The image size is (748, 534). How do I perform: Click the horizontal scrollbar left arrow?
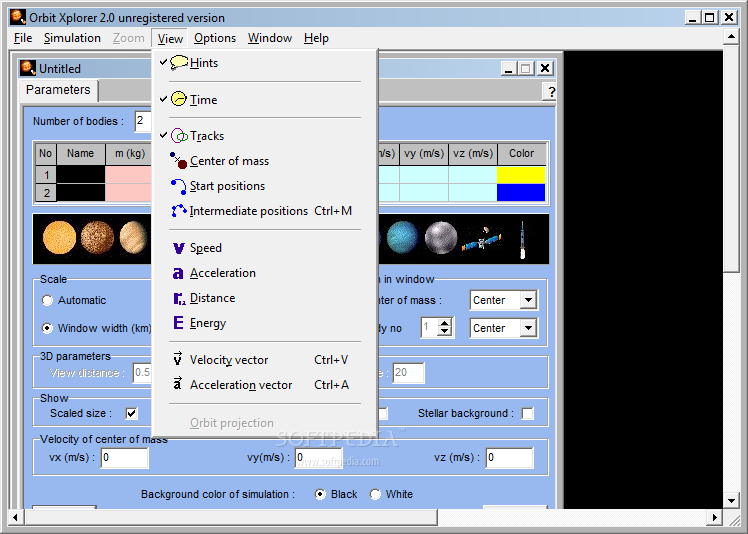click(16, 517)
